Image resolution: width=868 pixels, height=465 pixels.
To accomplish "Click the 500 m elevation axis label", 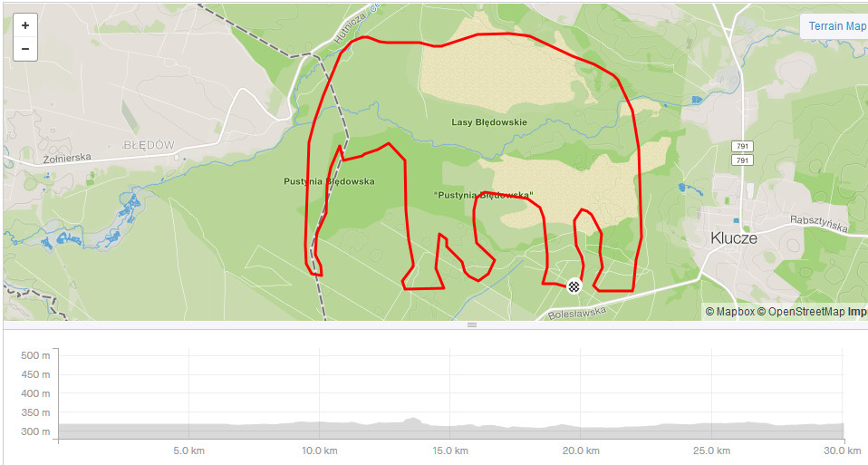I will click(35, 355).
